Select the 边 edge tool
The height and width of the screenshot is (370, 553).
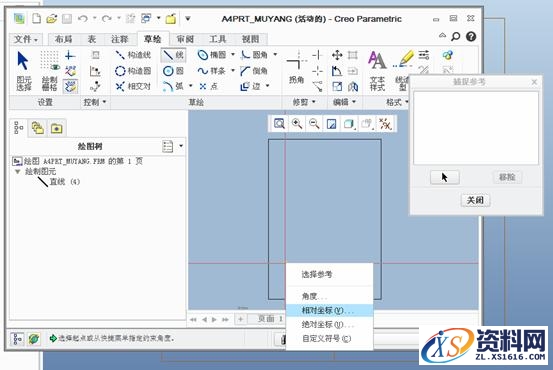pos(250,86)
